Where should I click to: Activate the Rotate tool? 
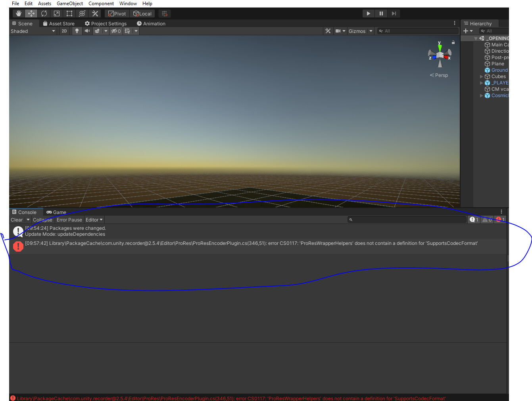pyautogui.click(x=44, y=13)
